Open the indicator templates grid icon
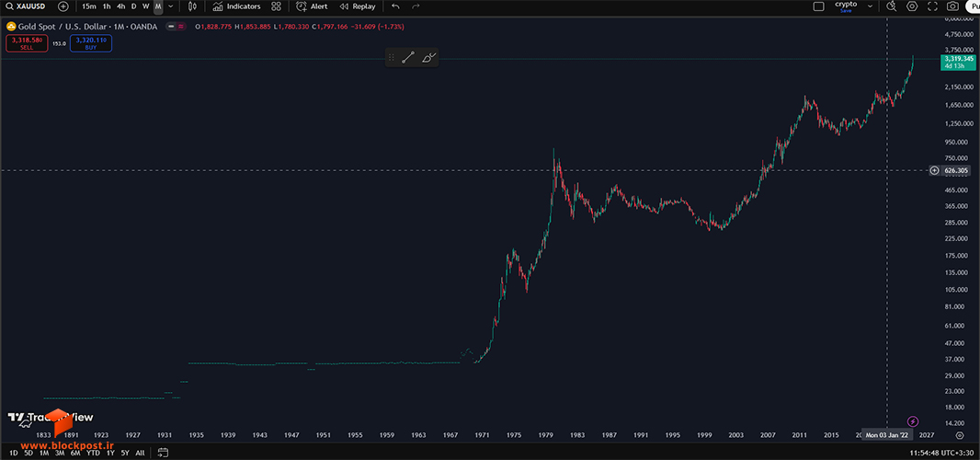The height and width of the screenshot is (460, 980). (276, 6)
